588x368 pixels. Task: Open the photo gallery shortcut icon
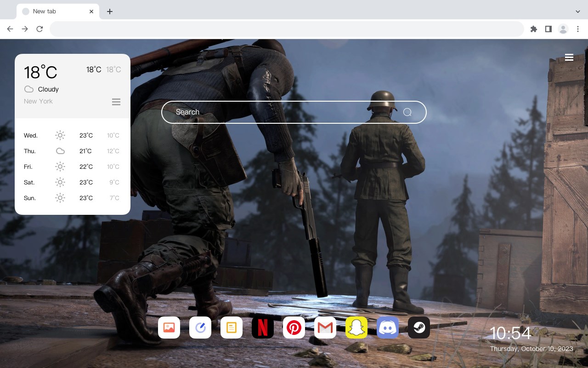[169, 328]
